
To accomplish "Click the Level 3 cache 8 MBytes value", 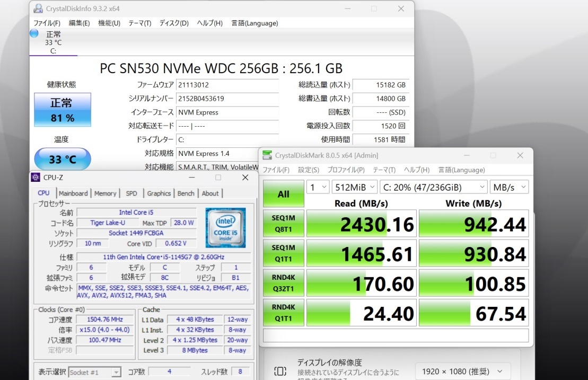I will point(195,350).
